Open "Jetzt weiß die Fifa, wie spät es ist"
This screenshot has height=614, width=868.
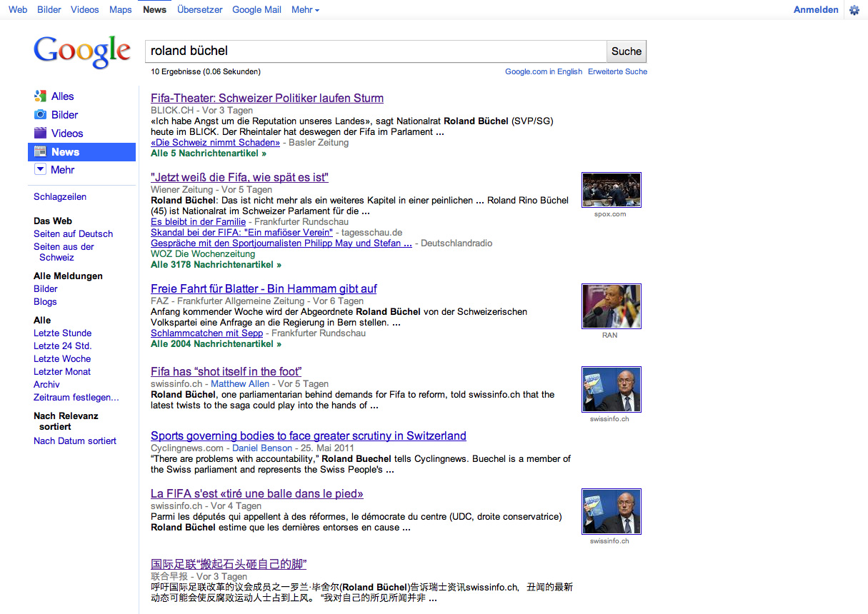tap(239, 178)
